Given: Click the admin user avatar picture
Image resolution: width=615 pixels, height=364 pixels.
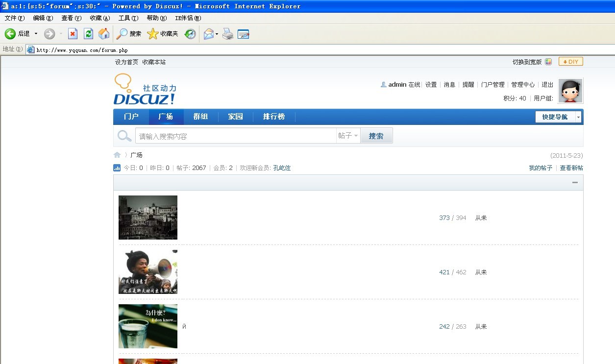Looking at the screenshot, I should tap(570, 91).
